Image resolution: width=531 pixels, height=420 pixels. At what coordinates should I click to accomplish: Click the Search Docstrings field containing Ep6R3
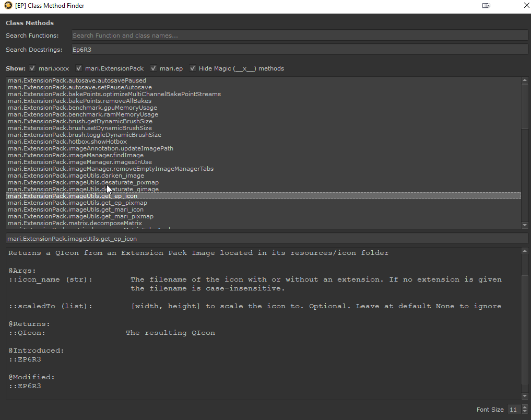(299, 50)
